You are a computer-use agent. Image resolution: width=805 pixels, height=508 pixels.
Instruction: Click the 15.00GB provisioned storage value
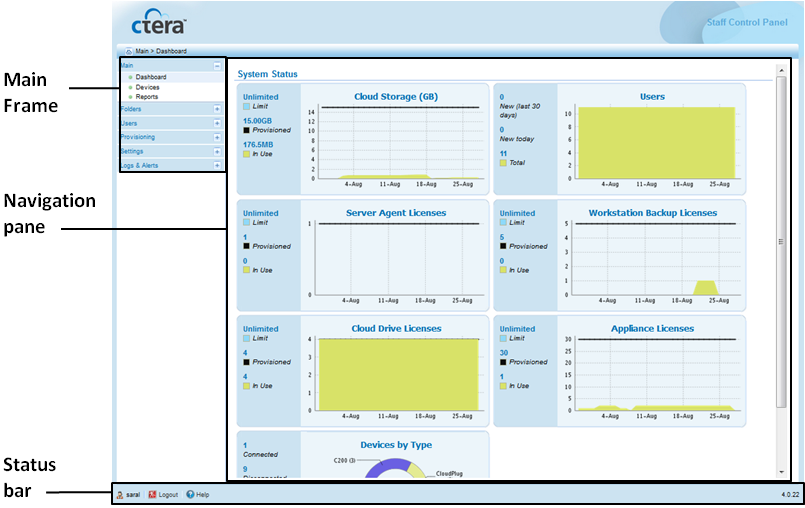coord(257,121)
